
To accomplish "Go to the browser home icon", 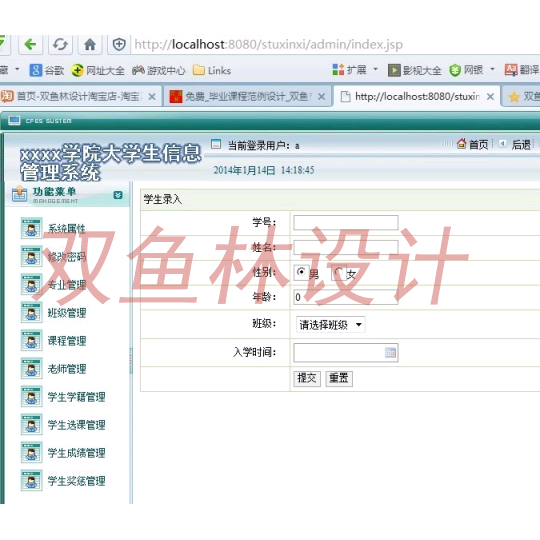I will [x=90, y=44].
